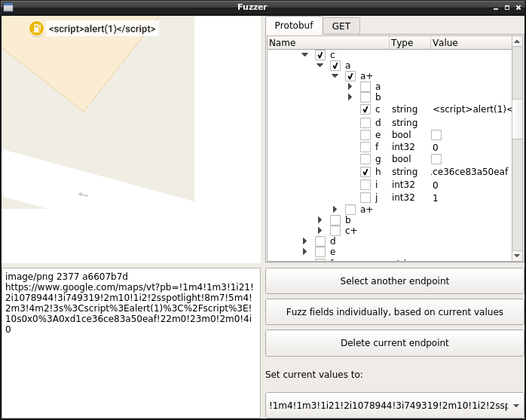
Task: Enable the j int32 field checkbox
Action: click(x=365, y=198)
